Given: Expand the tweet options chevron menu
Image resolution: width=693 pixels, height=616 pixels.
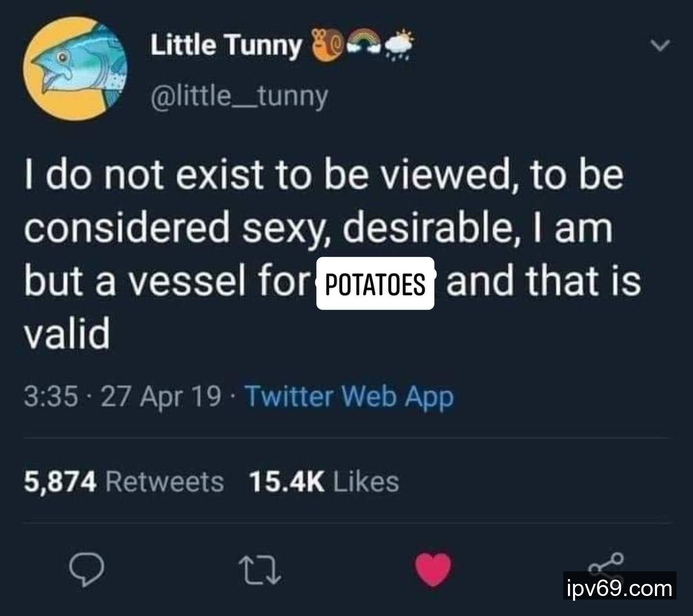Looking at the screenshot, I should click(x=661, y=45).
